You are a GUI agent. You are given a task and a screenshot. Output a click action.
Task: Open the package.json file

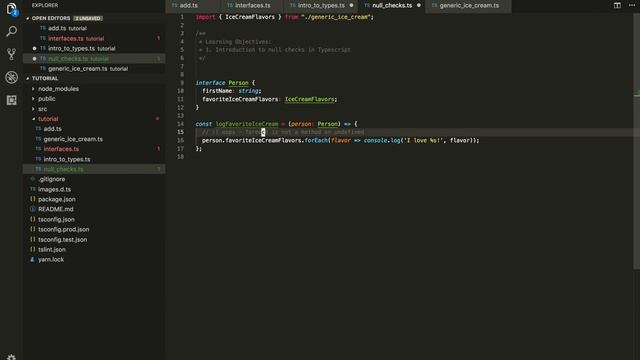[x=94, y=199]
